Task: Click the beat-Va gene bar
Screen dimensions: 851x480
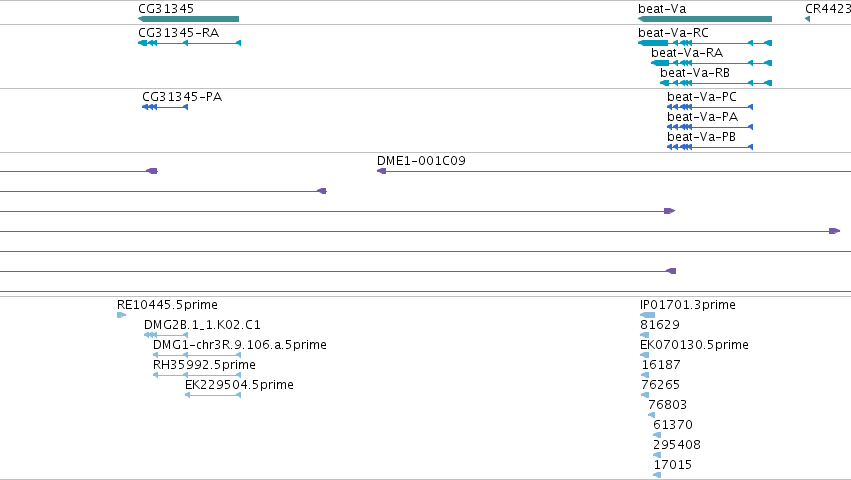Action: tap(704, 19)
